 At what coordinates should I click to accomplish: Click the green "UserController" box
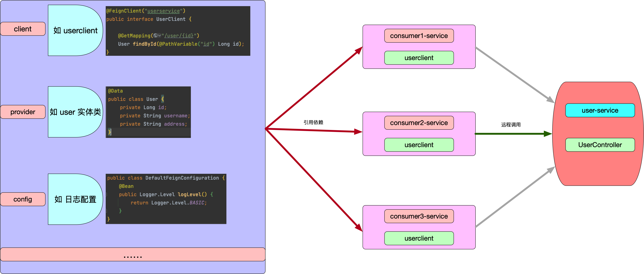pos(600,145)
